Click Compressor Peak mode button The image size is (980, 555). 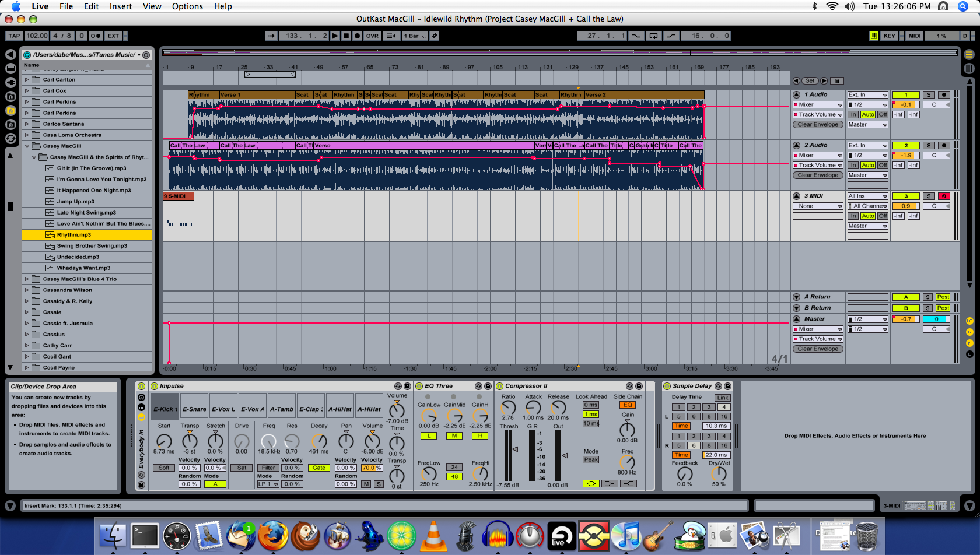click(x=591, y=460)
